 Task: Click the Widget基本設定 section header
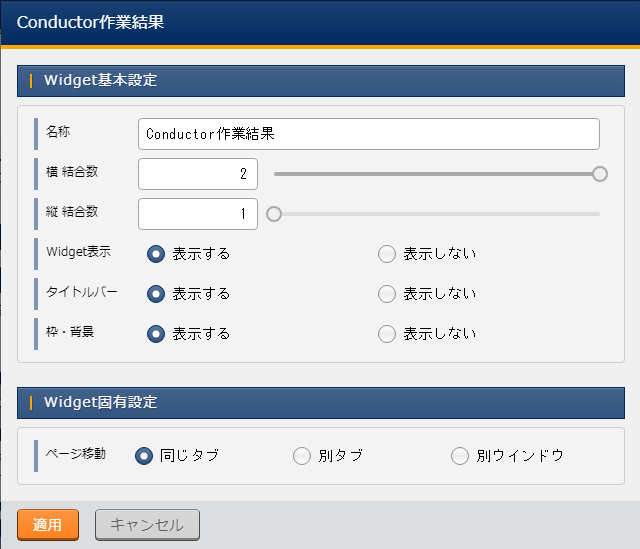tap(320, 81)
